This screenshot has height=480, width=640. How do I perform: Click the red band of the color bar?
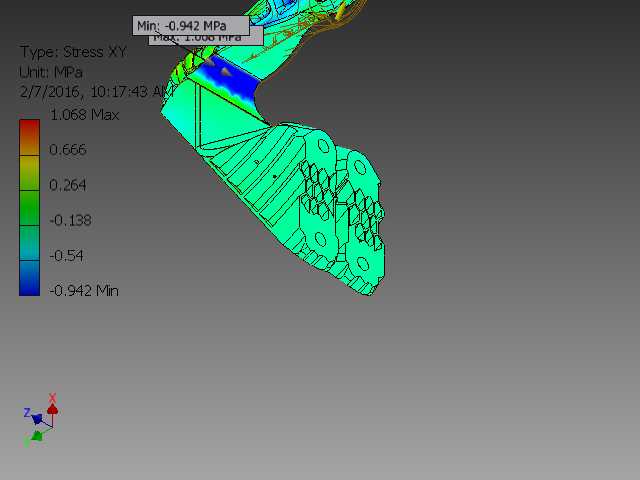pyautogui.click(x=29, y=137)
